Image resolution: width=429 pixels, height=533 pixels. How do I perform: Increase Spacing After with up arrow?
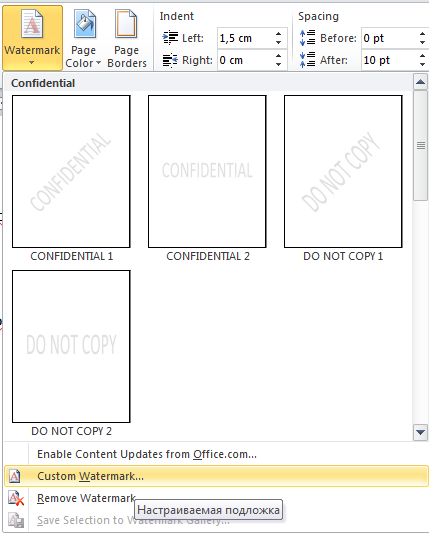point(423,56)
